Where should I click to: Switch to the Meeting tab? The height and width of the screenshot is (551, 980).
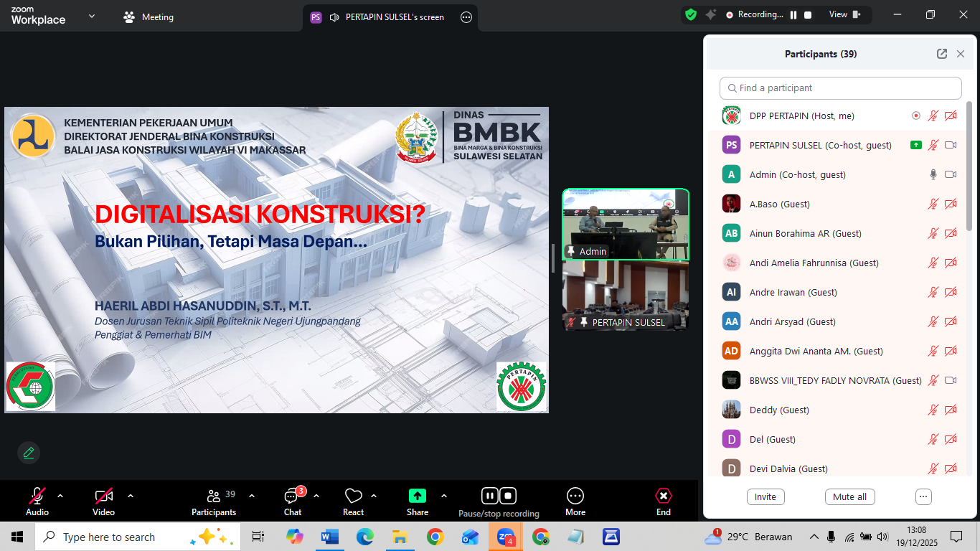tap(149, 17)
